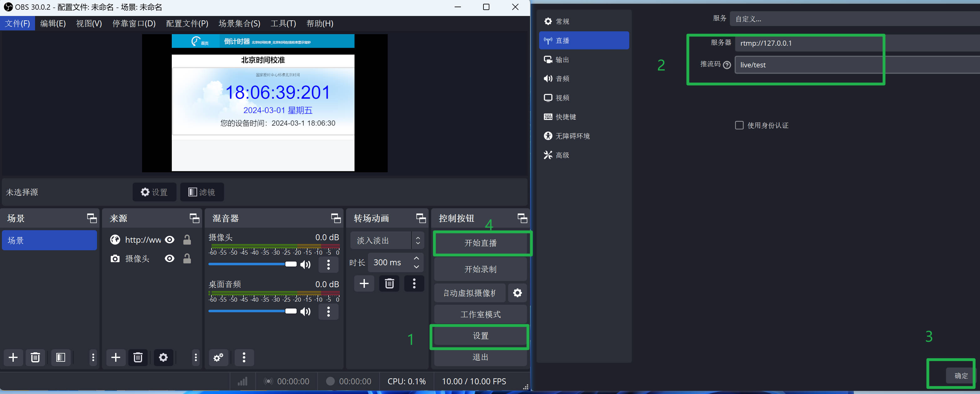Adjust the 桌面音频 volume slider
Screen dimensions: 980x394
(x=253, y=311)
